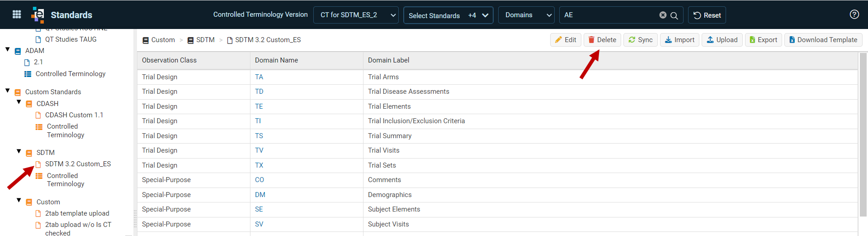Click the search magnifier icon
The height and width of the screenshot is (236, 868).
[x=674, y=15]
